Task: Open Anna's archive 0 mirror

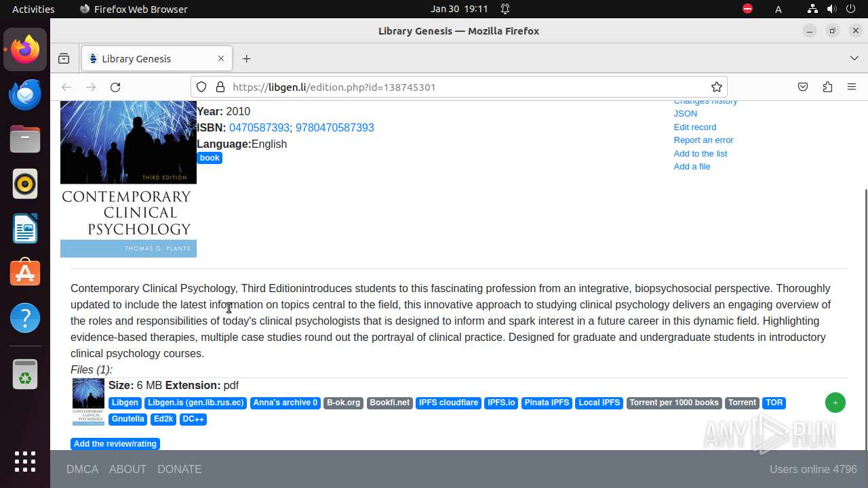Action: 285,403
